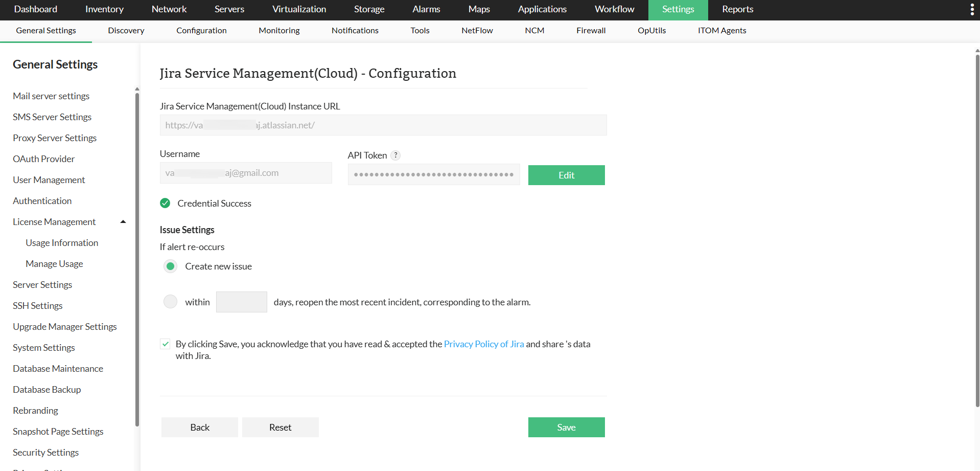This screenshot has height=471, width=980.
Task: Open Upgrade Manager Settings
Action: [65, 327]
